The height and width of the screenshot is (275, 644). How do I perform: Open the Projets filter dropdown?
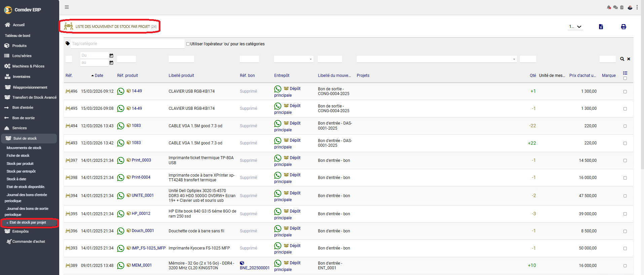[x=437, y=59]
